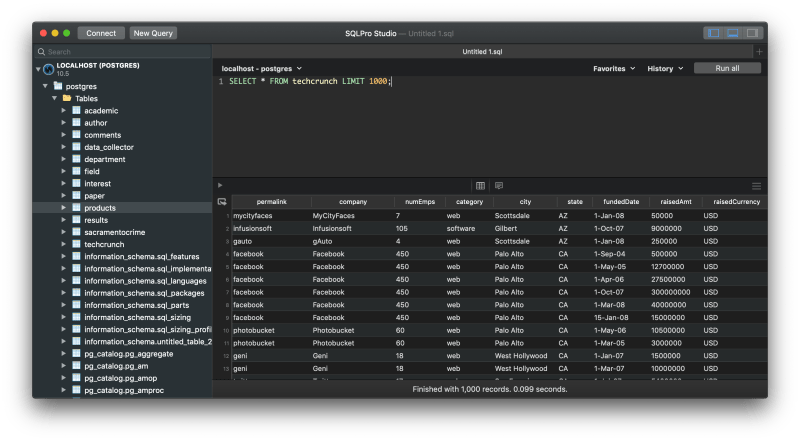
Task: Click the 'software' category cell
Action: [461, 228]
